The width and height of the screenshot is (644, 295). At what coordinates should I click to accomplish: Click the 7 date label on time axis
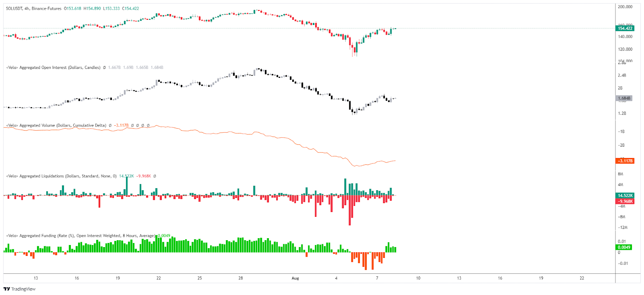pos(377,278)
